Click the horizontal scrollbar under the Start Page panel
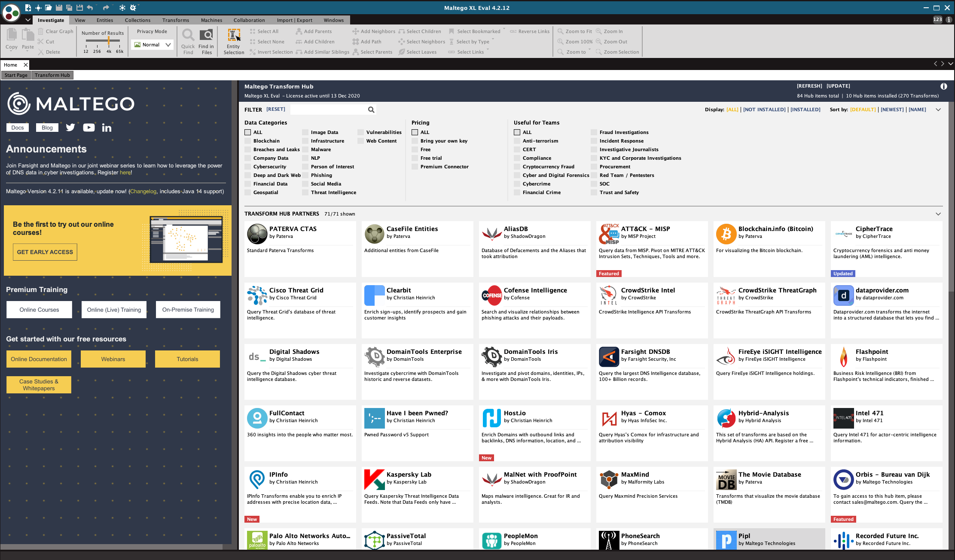This screenshot has width=955, height=560. pyautogui.click(x=112, y=547)
